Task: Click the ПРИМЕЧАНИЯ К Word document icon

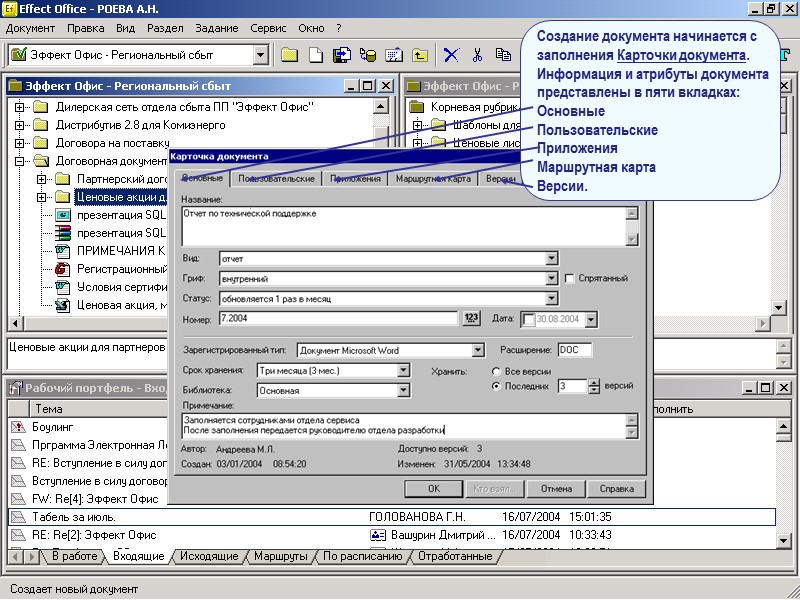Action: pos(62,251)
